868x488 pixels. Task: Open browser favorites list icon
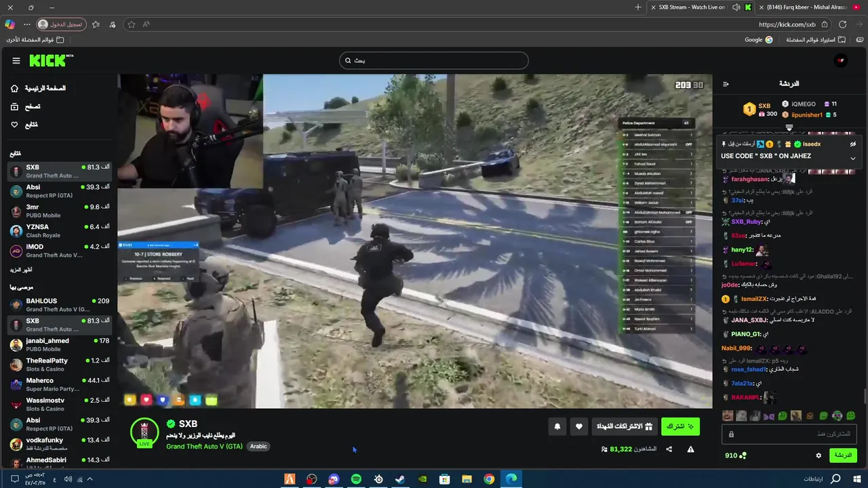click(x=96, y=24)
